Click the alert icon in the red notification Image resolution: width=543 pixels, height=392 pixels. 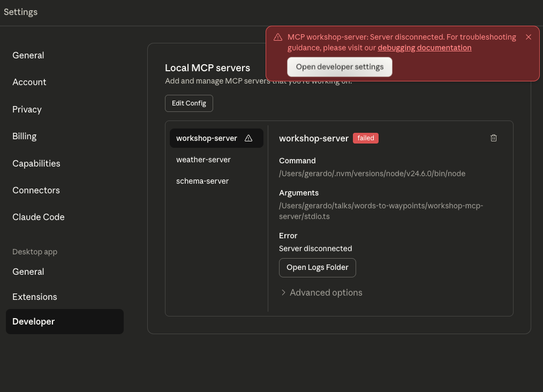pos(277,36)
